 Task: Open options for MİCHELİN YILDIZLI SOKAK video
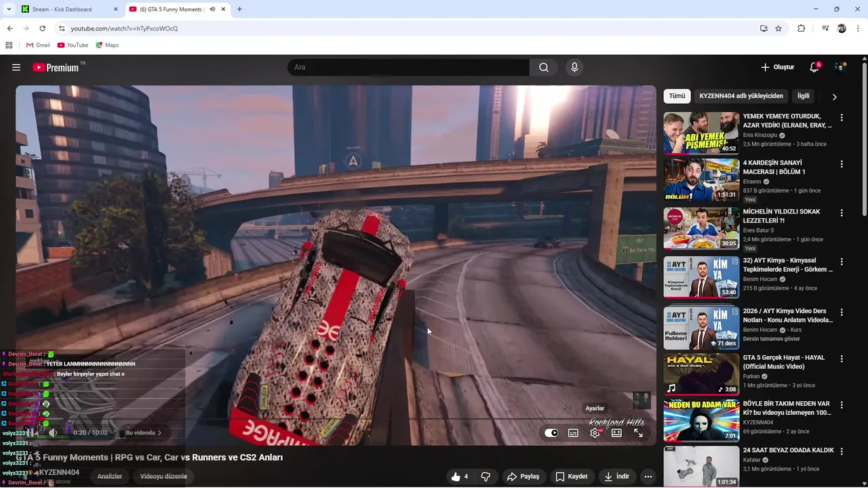(842, 213)
